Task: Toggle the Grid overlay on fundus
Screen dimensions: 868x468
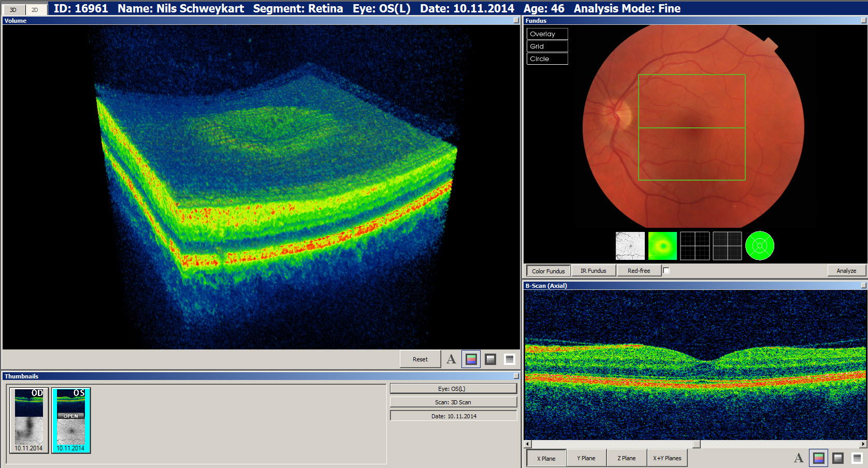Action: click(547, 47)
